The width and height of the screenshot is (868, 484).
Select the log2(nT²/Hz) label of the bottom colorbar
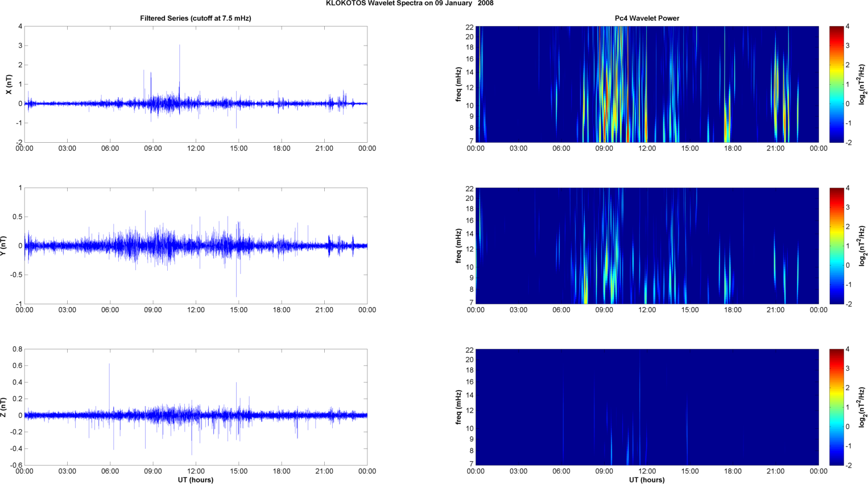point(862,407)
